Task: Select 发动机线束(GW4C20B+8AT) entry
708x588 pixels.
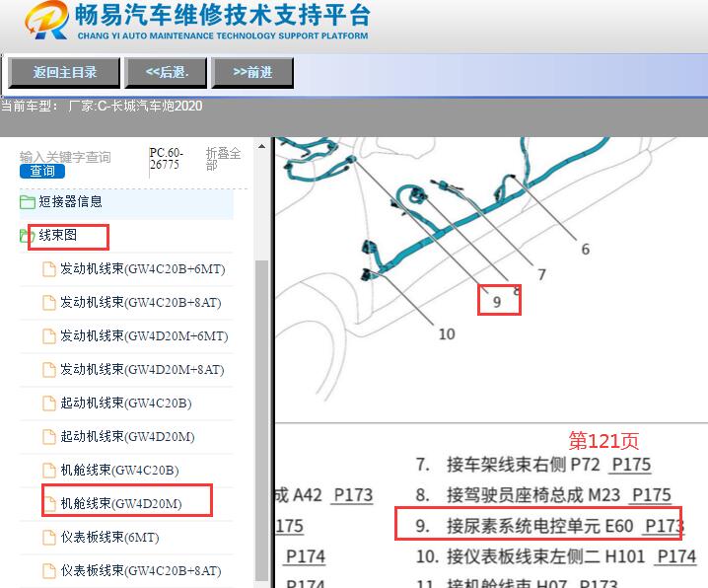Action: pos(141,302)
